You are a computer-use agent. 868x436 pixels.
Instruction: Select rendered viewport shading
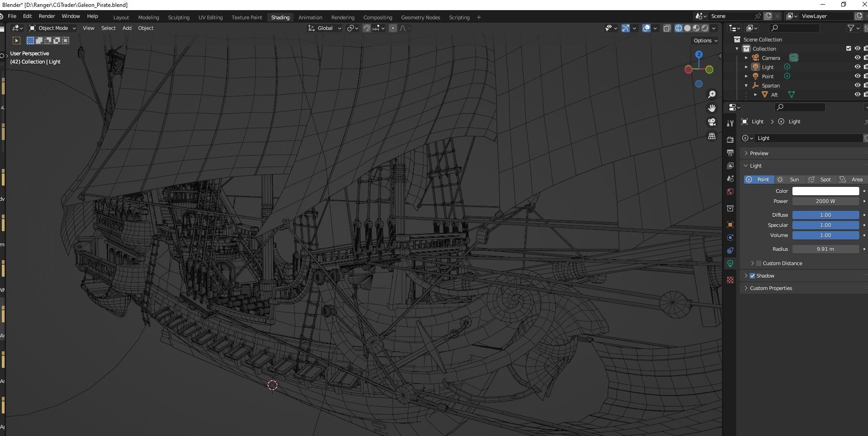point(705,28)
